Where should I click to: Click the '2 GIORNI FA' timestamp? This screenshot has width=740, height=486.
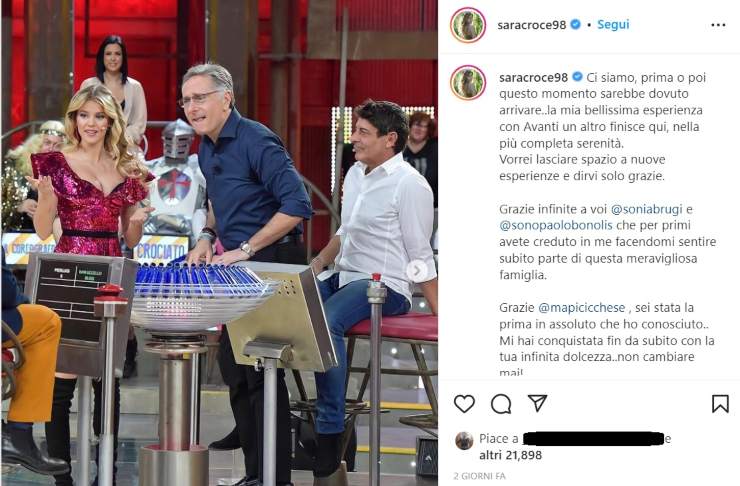(479, 476)
